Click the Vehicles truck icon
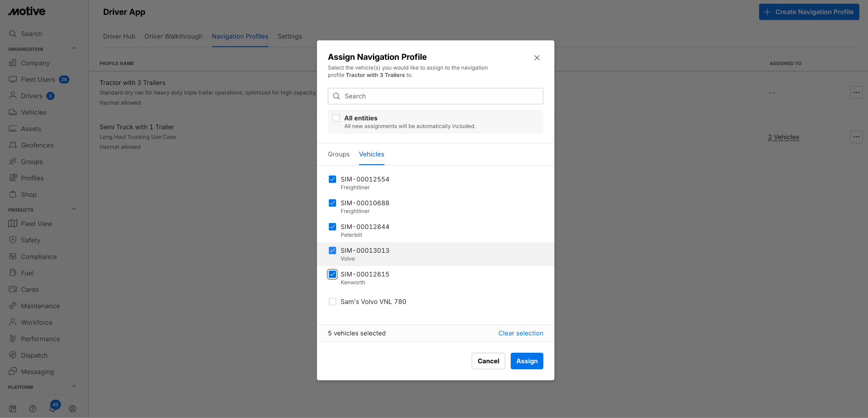The width and height of the screenshot is (868, 418). tap(13, 112)
